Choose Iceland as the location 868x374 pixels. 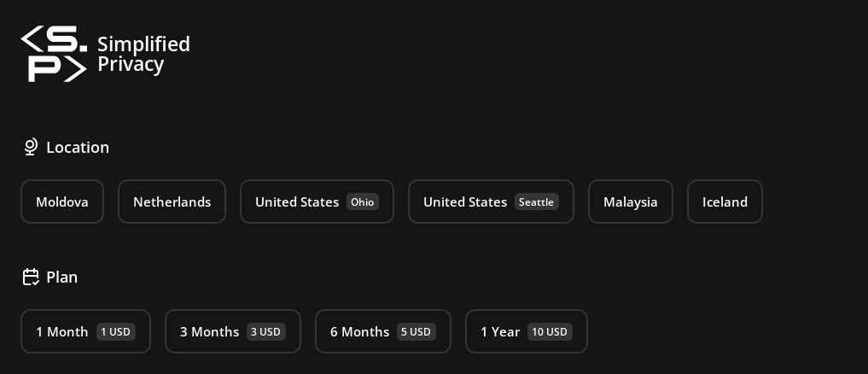pos(725,202)
